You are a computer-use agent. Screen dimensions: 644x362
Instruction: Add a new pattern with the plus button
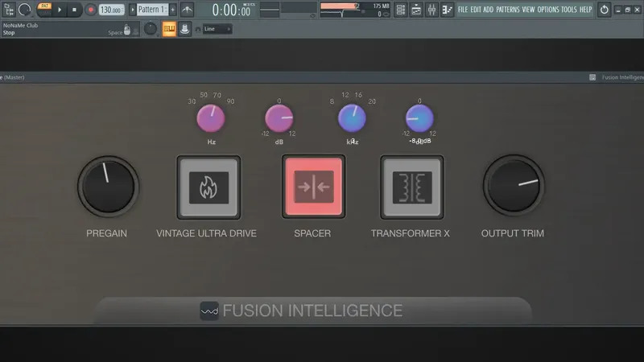pos(173,10)
